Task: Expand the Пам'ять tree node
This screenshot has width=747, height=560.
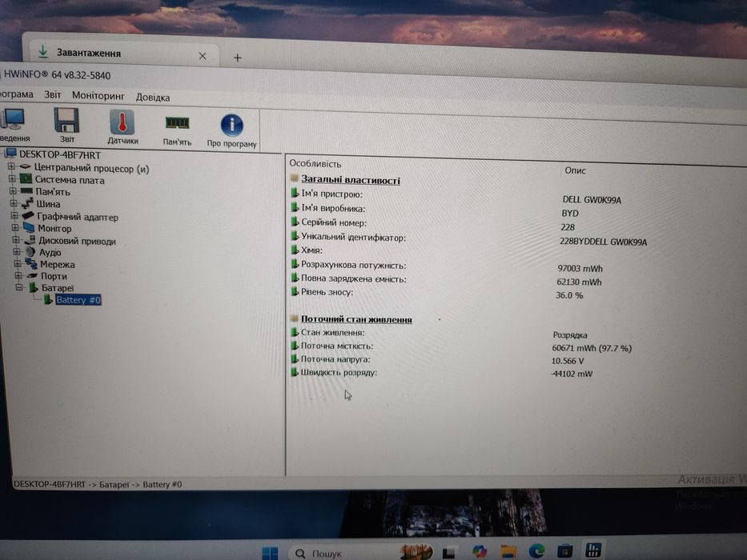Action: (13, 191)
